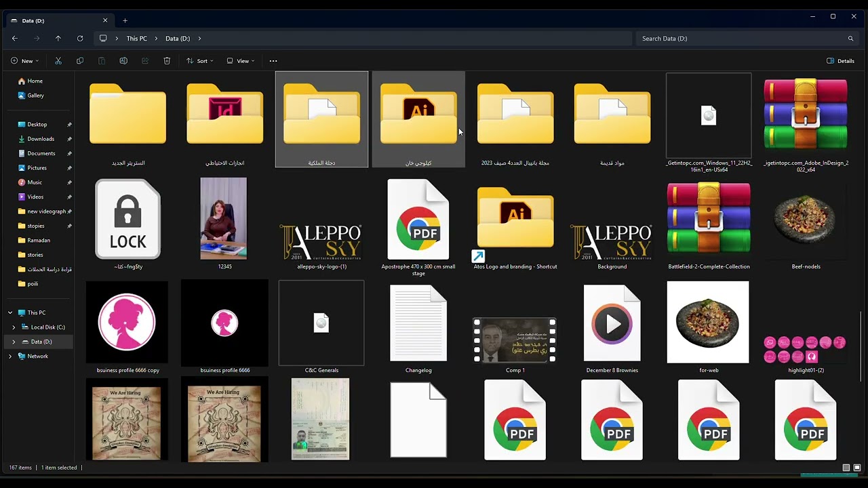Open the See more ellipsis menu
The image size is (868, 488).
coord(273,61)
